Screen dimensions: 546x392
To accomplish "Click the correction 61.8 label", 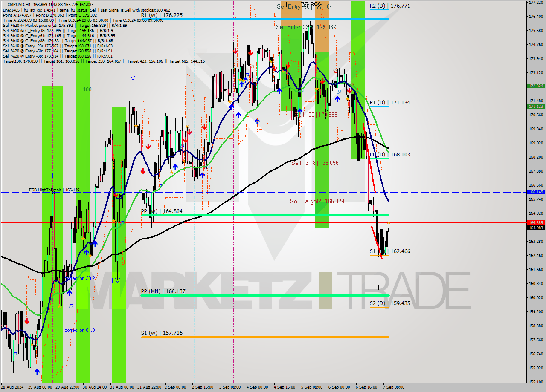I will tap(80, 330).
